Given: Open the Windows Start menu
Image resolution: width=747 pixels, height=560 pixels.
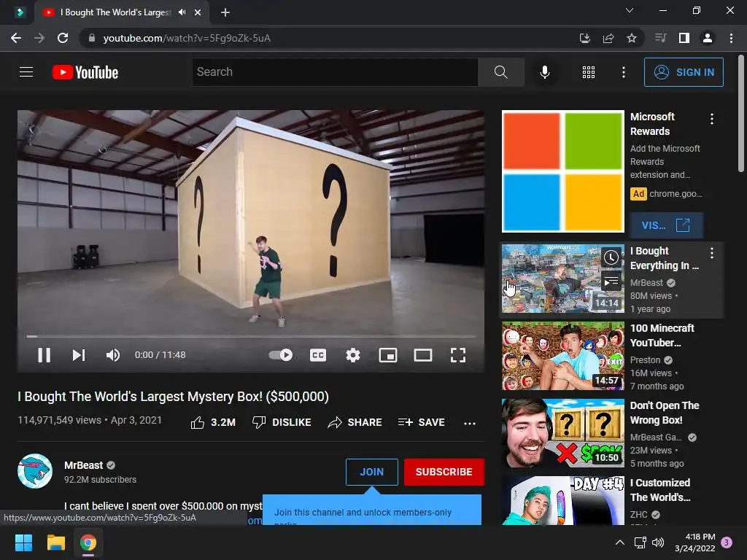Looking at the screenshot, I should 23,542.
